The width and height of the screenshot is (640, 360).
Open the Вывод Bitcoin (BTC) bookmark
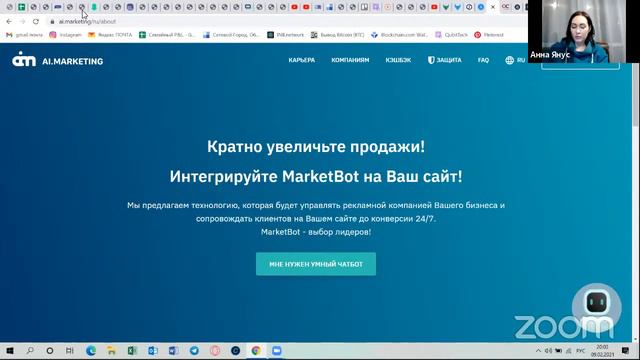338,35
